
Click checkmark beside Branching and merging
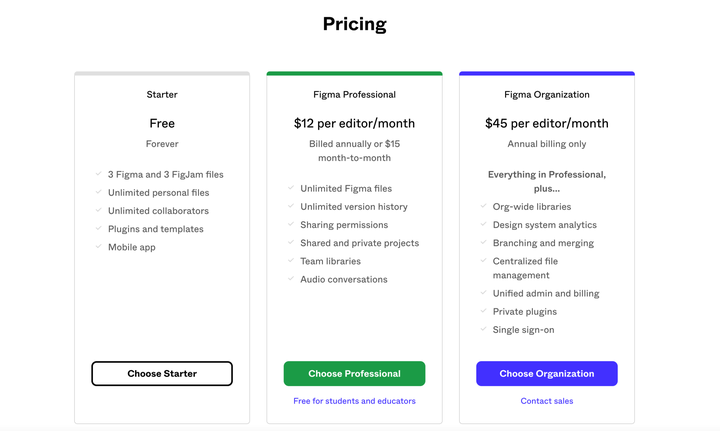pyautogui.click(x=483, y=243)
